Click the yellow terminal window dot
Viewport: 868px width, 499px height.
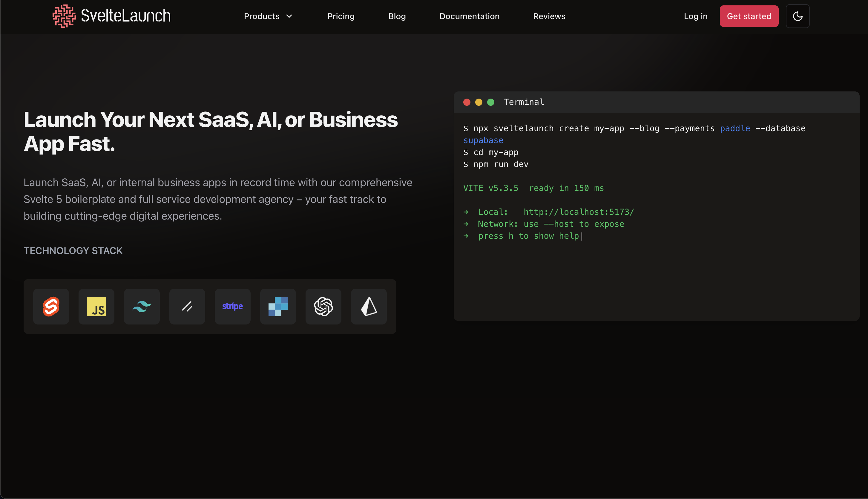[479, 102]
